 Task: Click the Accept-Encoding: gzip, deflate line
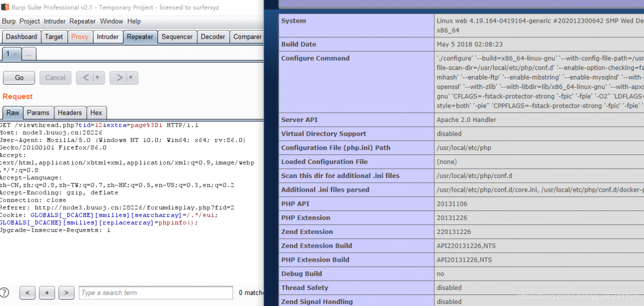click(59, 192)
